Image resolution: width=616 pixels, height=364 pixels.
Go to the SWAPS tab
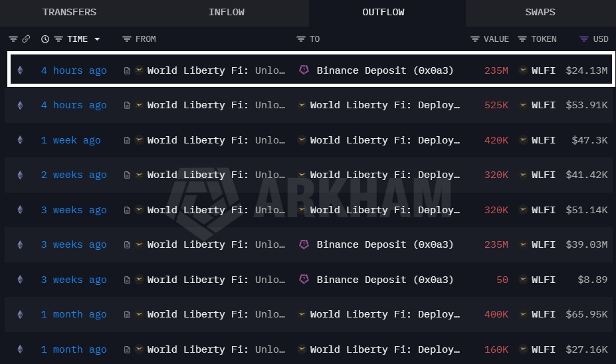coord(540,12)
